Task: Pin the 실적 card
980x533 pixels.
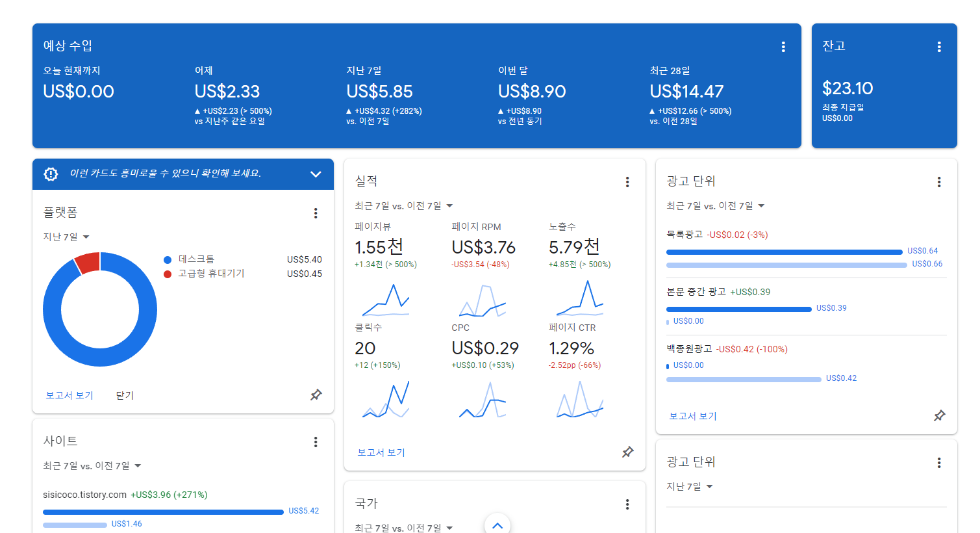Action: pyautogui.click(x=628, y=452)
